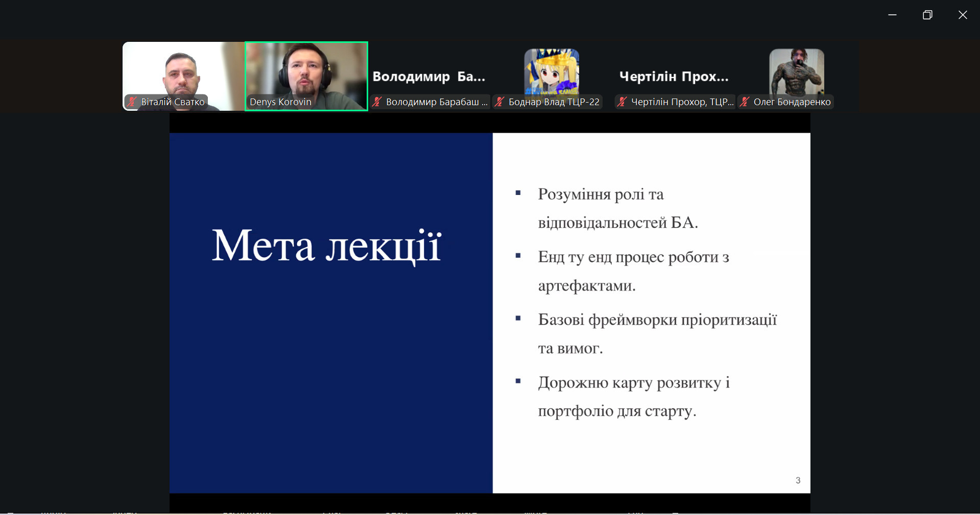
Task: Click the bullet 'Розуміння ролі та відповідальностей БА'
Action: point(617,208)
